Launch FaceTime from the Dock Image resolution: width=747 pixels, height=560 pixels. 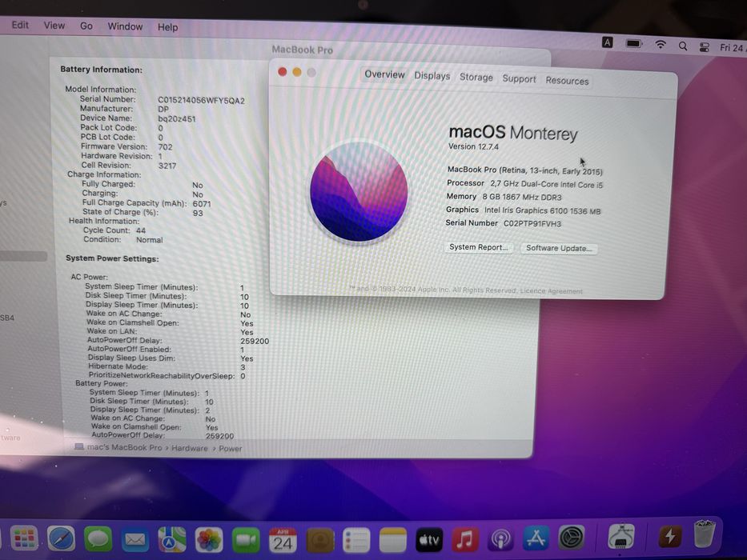[x=247, y=541]
